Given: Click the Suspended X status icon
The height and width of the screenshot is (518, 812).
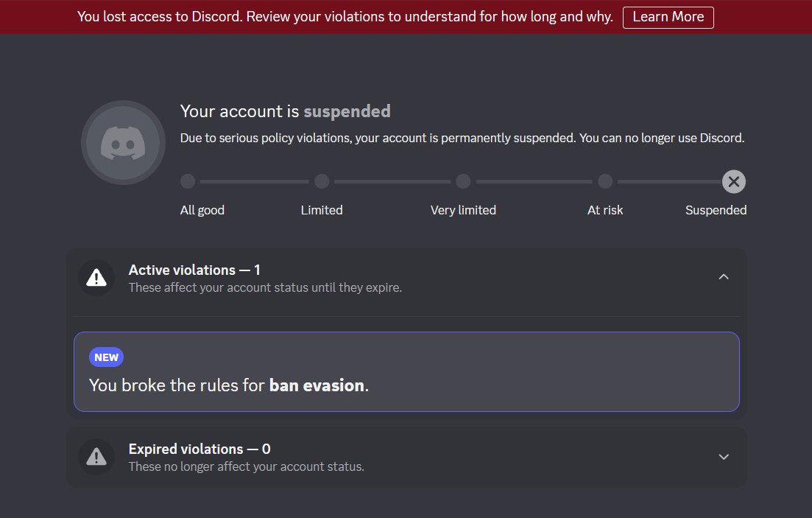Looking at the screenshot, I should pos(734,181).
